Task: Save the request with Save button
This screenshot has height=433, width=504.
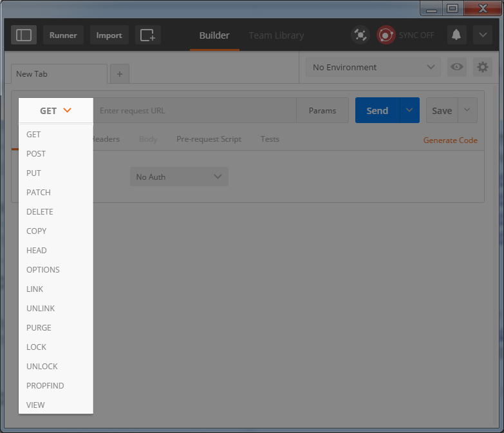Action: click(442, 110)
